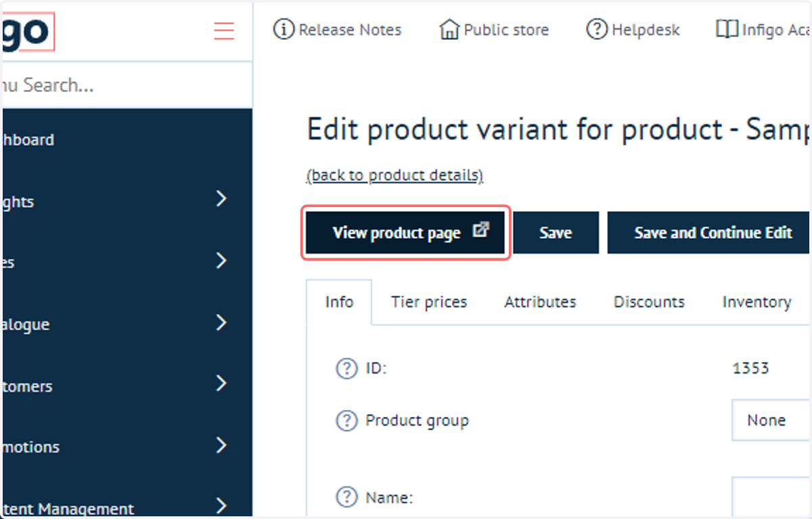Viewport: 812px width, 519px height.
Task: Show help for the Name field
Action: (346, 498)
